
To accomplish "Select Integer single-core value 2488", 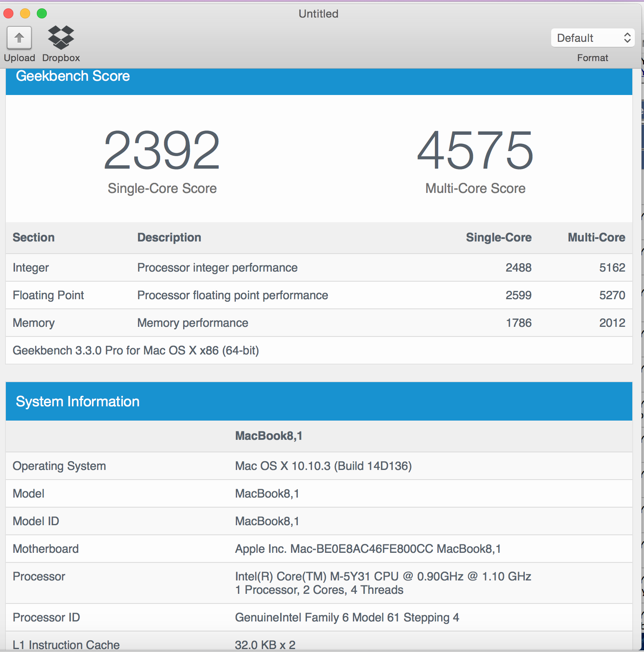I will click(x=519, y=268).
